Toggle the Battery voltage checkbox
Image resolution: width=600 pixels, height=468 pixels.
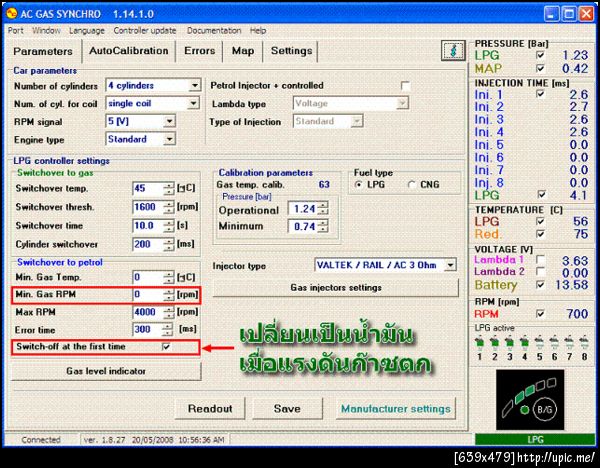(540, 284)
